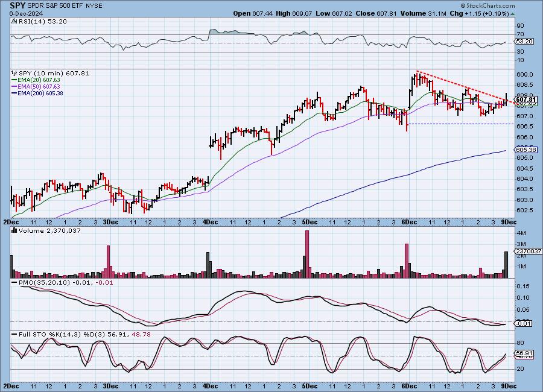Viewport: 543px width, 392px height.
Task: Click the 2370037 volume tag on right axis
Action: (x=528, y=251)
